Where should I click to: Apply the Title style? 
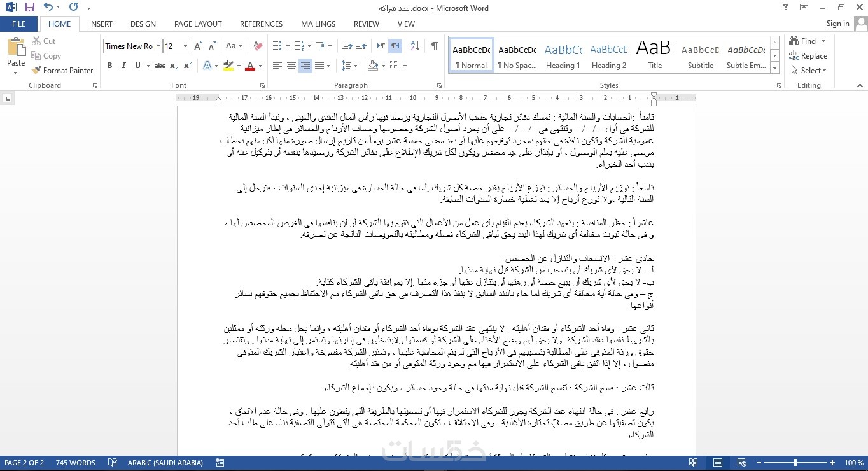coord(655,55)
